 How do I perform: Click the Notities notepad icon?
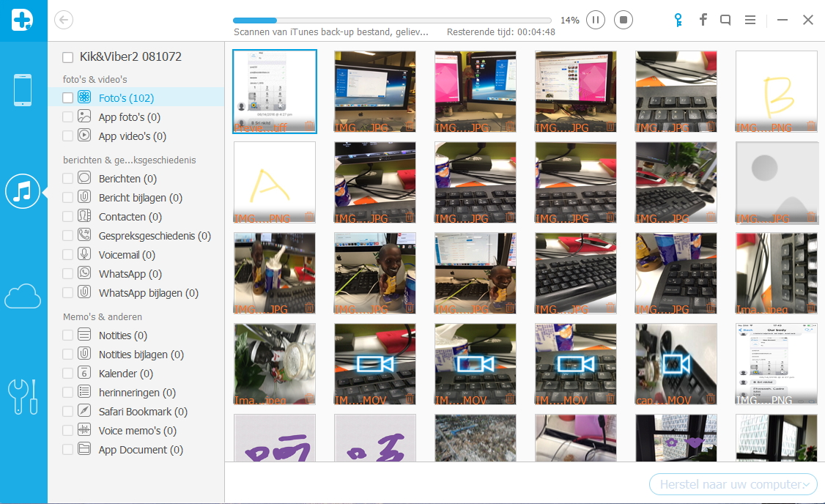coord(84,334)
